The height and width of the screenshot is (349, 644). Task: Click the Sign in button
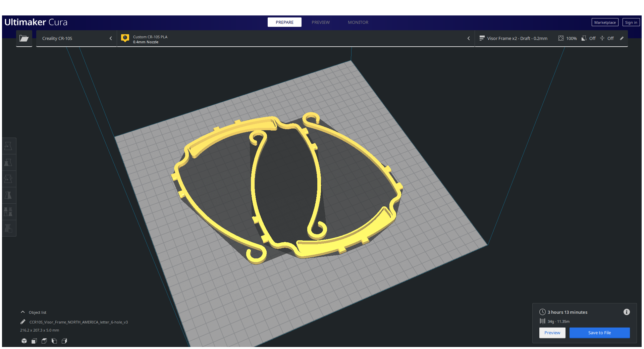coord(631,22)
